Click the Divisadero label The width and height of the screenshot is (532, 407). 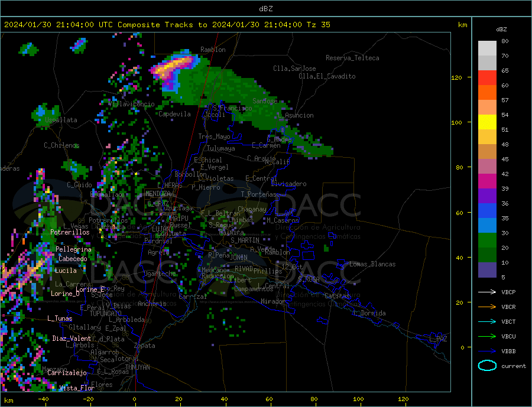tap(288, 184)
